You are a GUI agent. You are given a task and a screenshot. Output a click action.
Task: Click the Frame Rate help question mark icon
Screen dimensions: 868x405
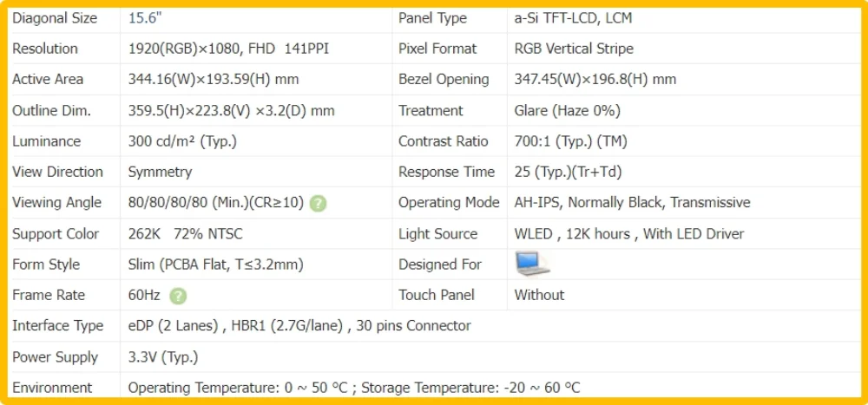click(178, 296)
